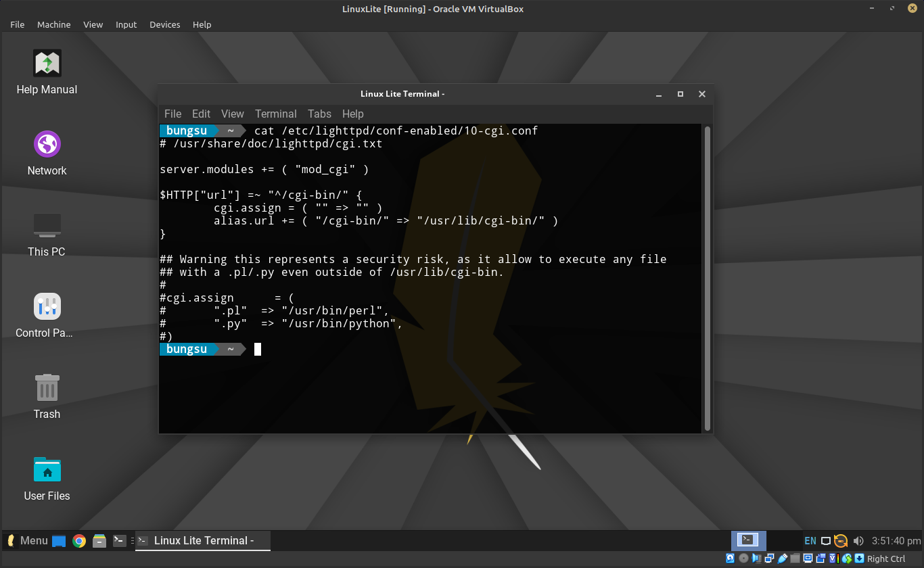Adjust volume using the taskbar speaker control
The height and width of the screenshot is (568, 924).
[858, 540]
